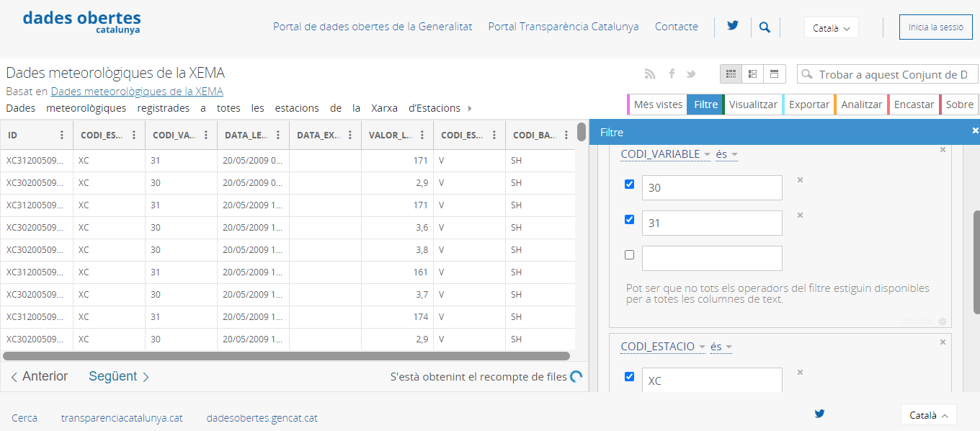
Task: Click the Inicia la sessió button
Action: pos(935,27)
